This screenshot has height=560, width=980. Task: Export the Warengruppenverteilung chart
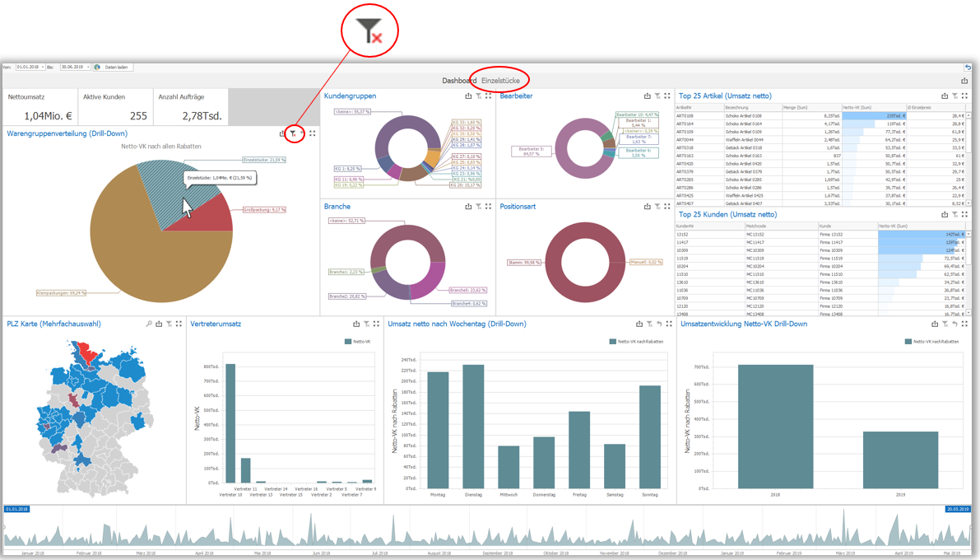tap(282, 133)
